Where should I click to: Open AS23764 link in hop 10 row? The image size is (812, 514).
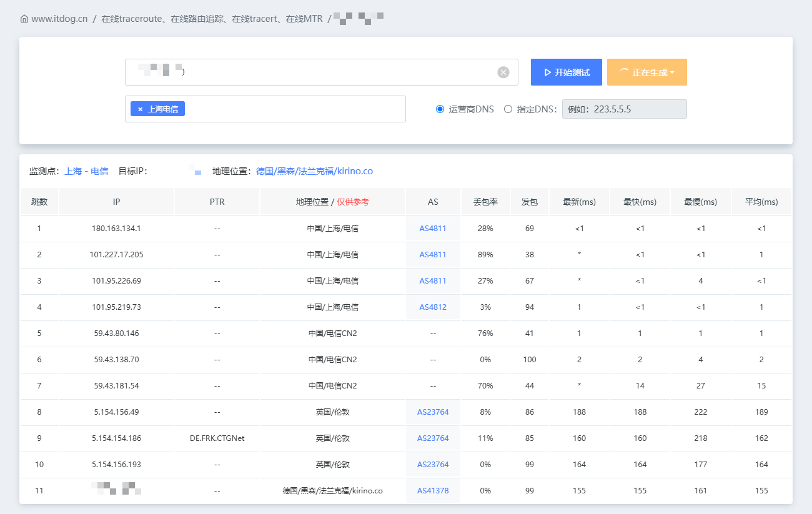point(433,465)
